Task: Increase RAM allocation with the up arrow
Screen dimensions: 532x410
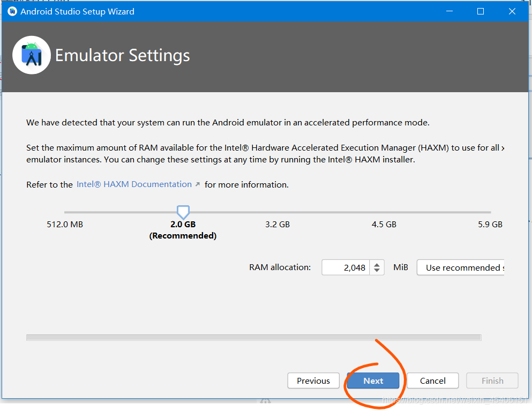Action: 377,264
